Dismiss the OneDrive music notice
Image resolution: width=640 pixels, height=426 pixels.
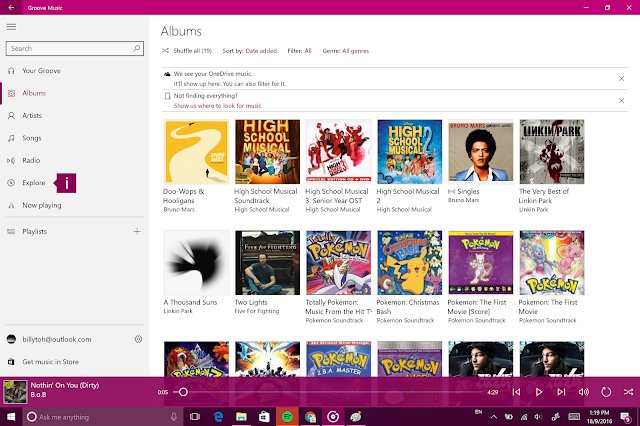pyautogui.click(x=621, y=78)
